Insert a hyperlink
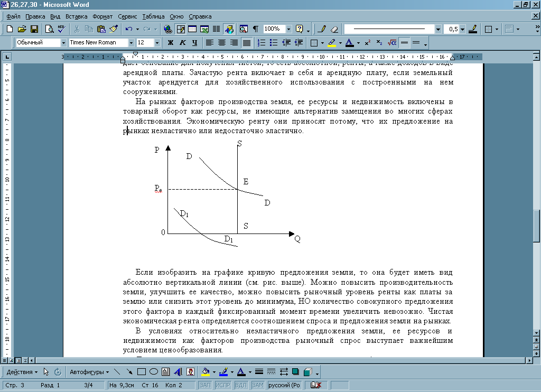 click(x=168, y=29)
